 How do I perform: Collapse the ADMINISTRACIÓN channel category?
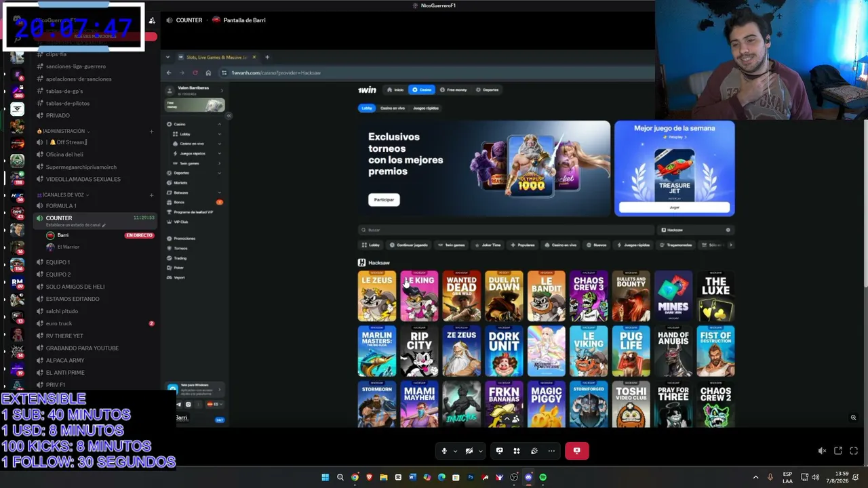(x=62, y=131)
